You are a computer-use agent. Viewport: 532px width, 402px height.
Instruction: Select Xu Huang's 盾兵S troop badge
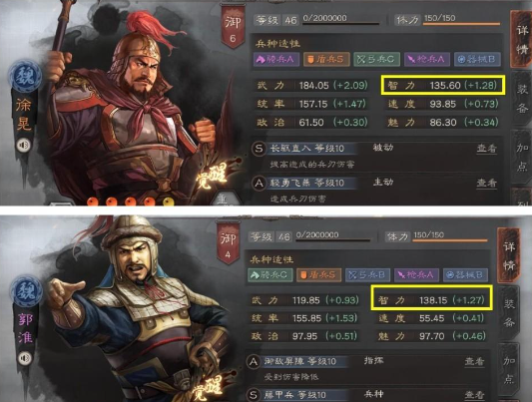326,59
